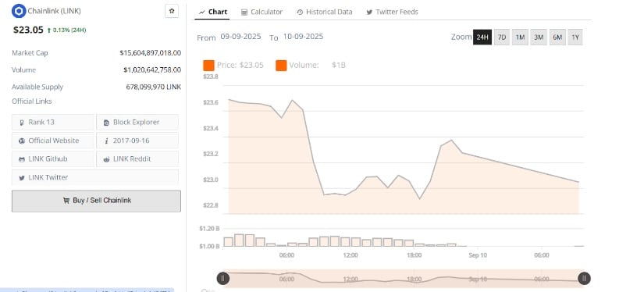Toggle the Volume legend swatch
Screen dimensions: 644x292
coord(281,66)
